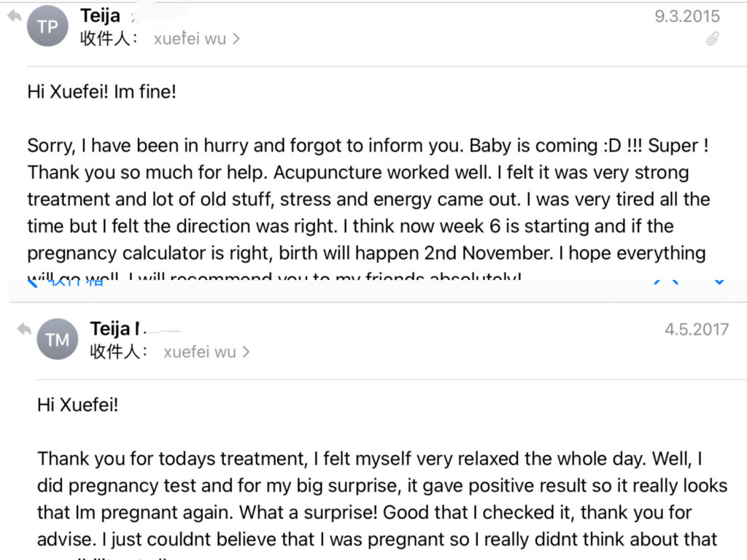
Task: Click the 收件人 label in the first email
Action: [109, 39]
